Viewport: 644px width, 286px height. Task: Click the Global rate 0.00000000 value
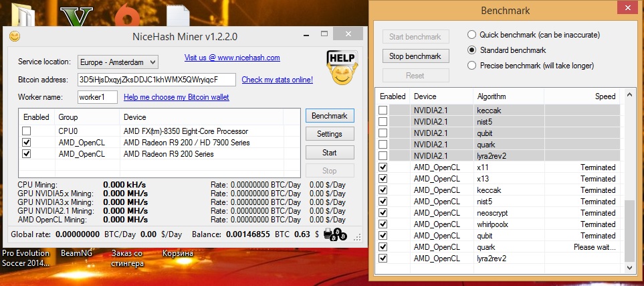pos(78,234)
